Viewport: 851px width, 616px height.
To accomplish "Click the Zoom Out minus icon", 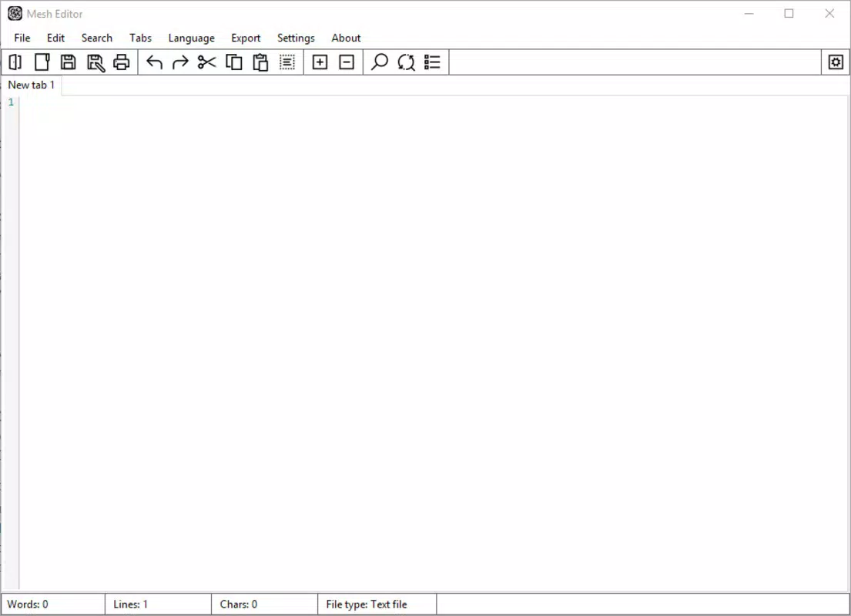I will 347,62.
